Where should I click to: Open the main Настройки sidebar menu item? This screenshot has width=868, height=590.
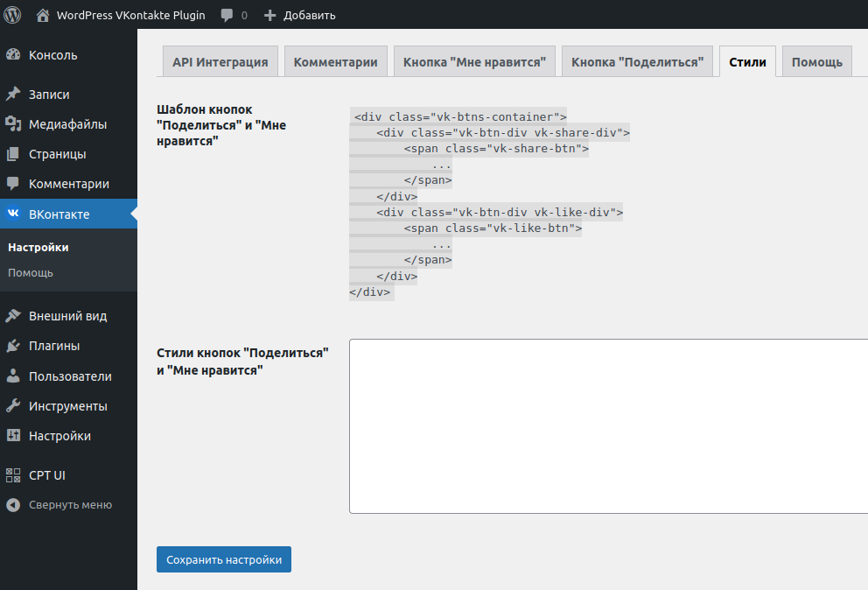coord(68,435)
